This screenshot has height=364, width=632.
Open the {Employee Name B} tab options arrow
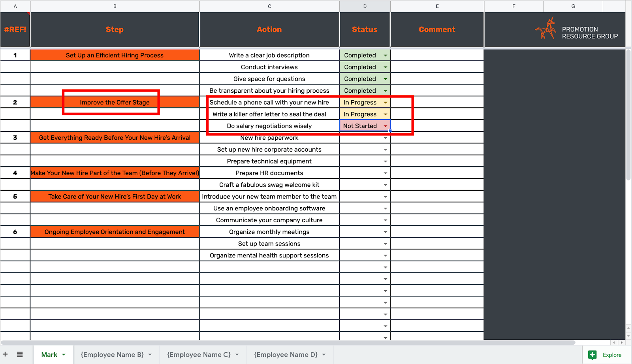[150, 355]
